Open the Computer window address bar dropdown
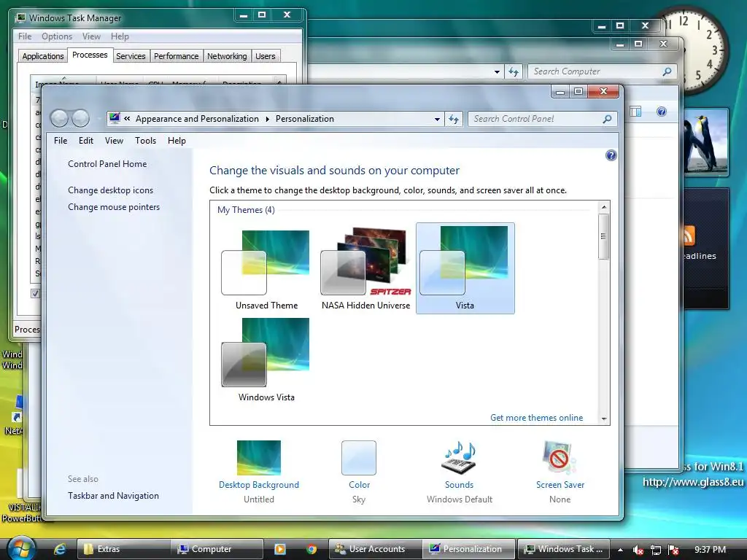747x560 pixels. (x=497, y=72)
